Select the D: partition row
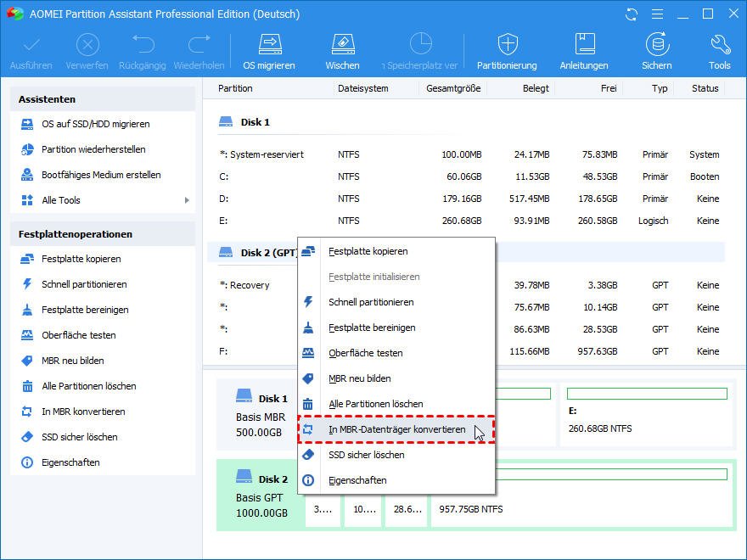The width and height of the screenshot is (747, 560). point(466,199)
